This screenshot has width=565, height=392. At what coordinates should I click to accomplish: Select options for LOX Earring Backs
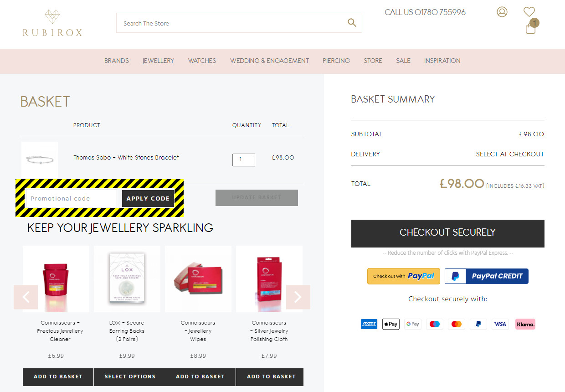(130, 377)
